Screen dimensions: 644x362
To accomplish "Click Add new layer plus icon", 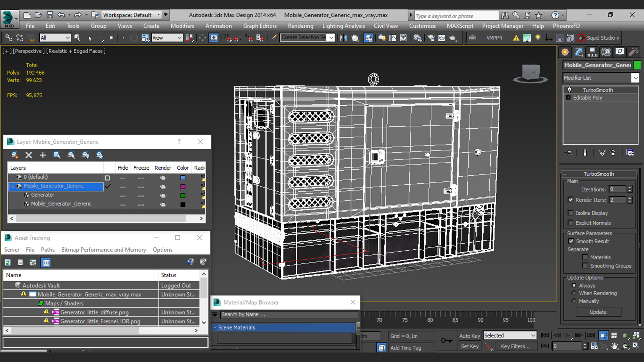I will click(43, 155).
